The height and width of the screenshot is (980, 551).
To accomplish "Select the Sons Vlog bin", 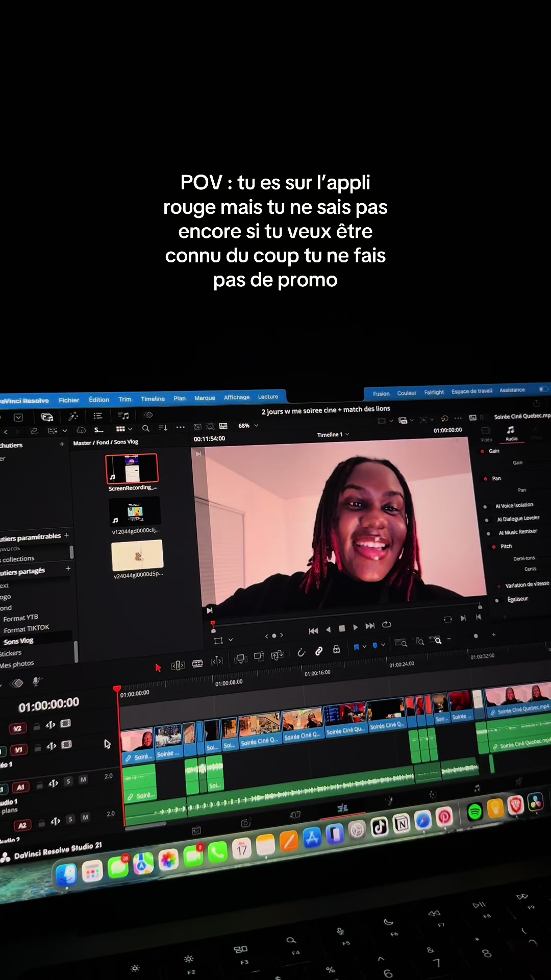I will [18, 641].
